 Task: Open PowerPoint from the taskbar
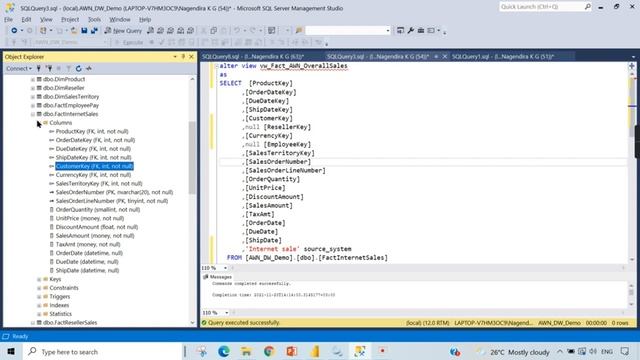(x=291, y=351)
